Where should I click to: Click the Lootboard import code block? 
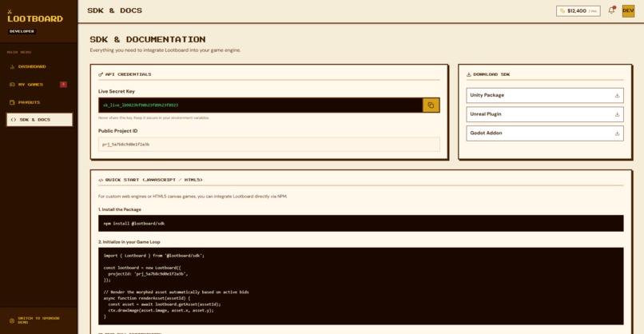(360, 286)
